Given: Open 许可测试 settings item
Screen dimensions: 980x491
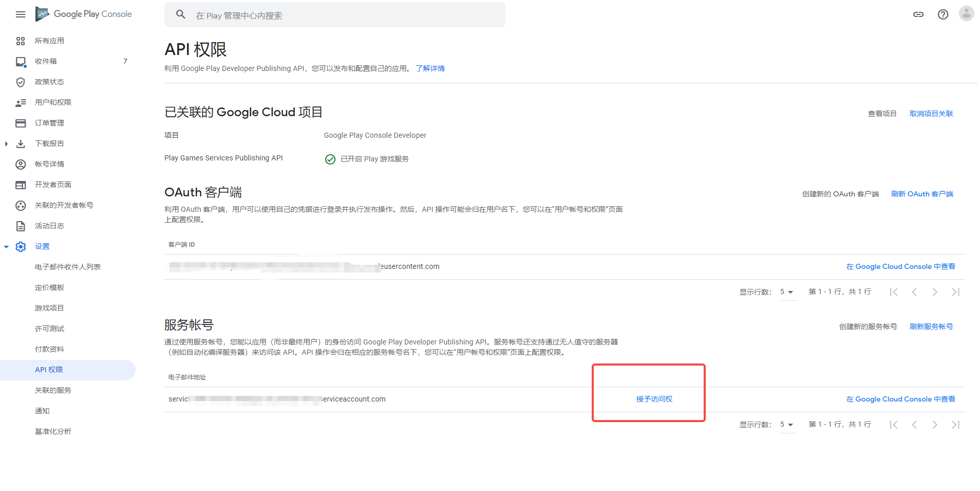Looking at the screenshot, I should (49, 329).
